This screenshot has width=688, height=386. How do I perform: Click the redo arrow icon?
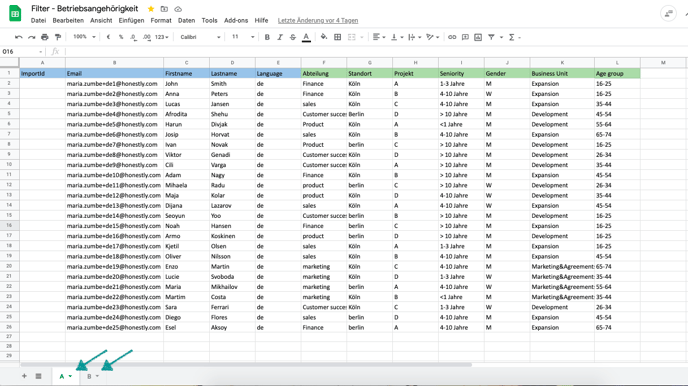tap(32, 37)
